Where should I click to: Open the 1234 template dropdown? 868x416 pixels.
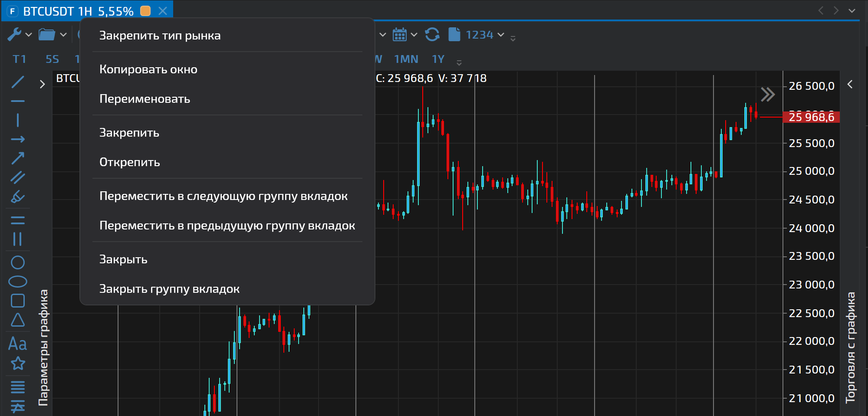484,35
